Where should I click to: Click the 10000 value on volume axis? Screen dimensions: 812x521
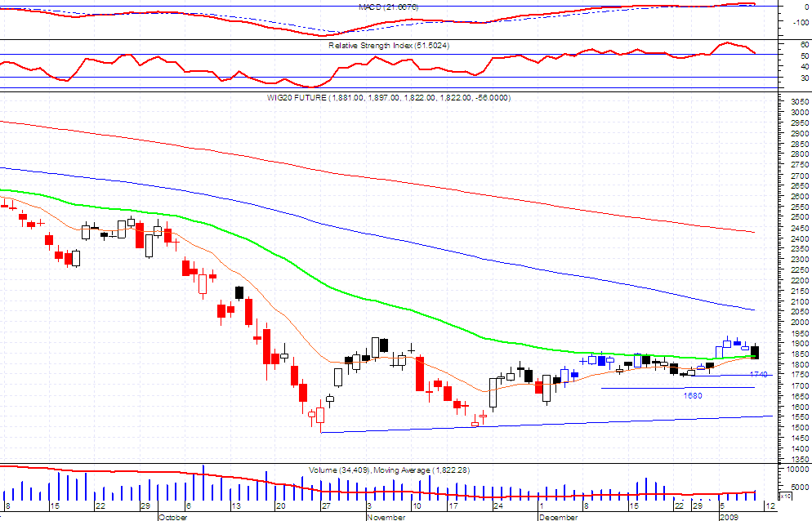pyautogui.click(x=798, y=470)
